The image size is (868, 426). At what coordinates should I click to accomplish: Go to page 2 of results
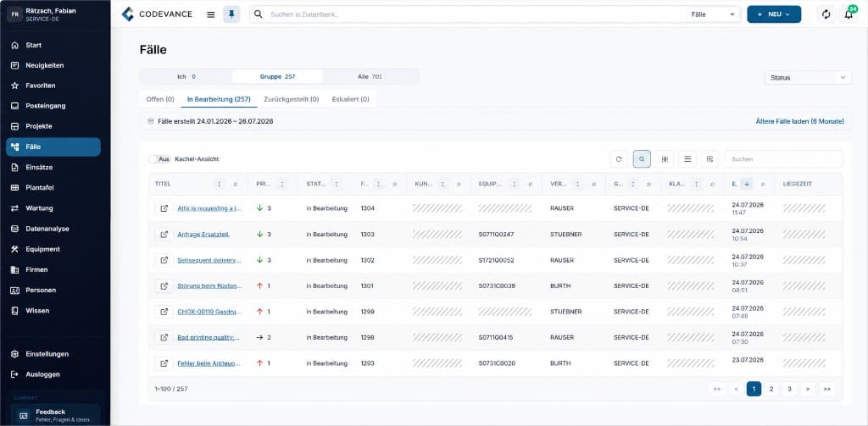[x=771, y=389]
